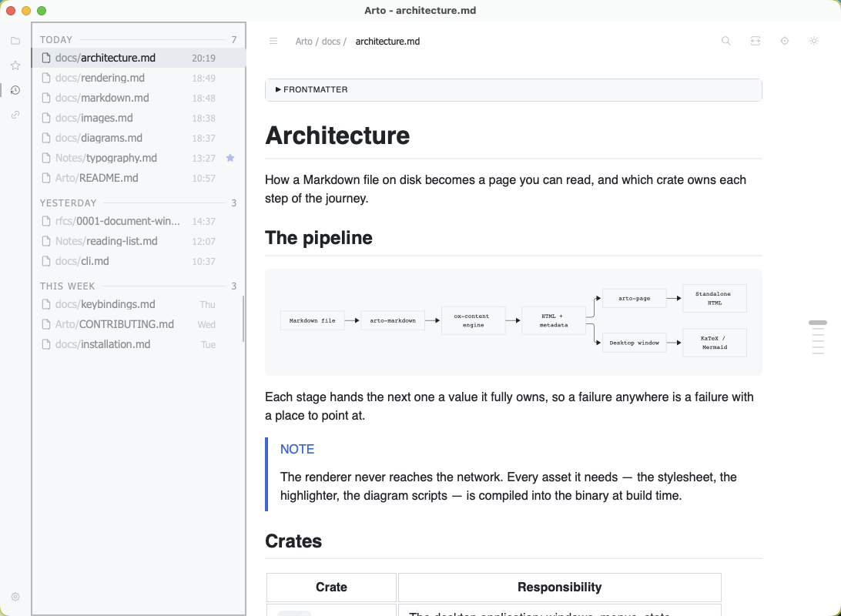Go to the Arto breadcrumb folder
The image size is (841, 616).
303,42
